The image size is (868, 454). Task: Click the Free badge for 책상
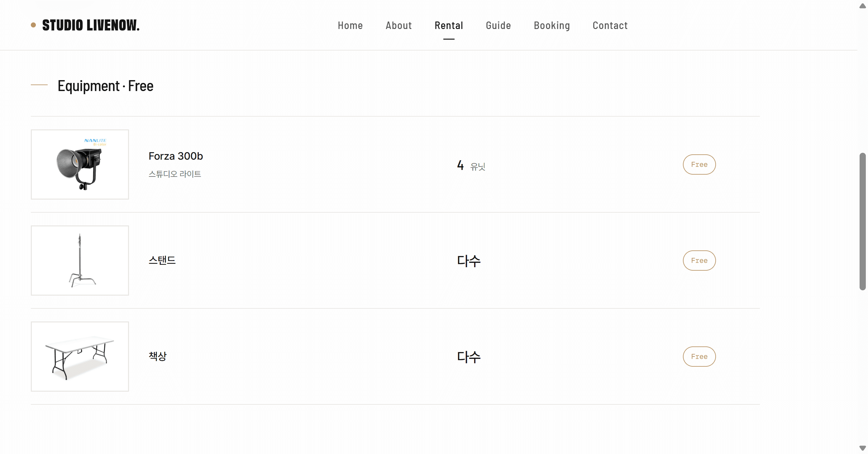(699, 356)
